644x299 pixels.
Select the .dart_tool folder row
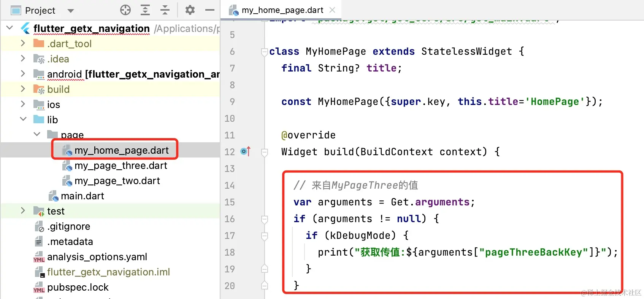(110, 44)
